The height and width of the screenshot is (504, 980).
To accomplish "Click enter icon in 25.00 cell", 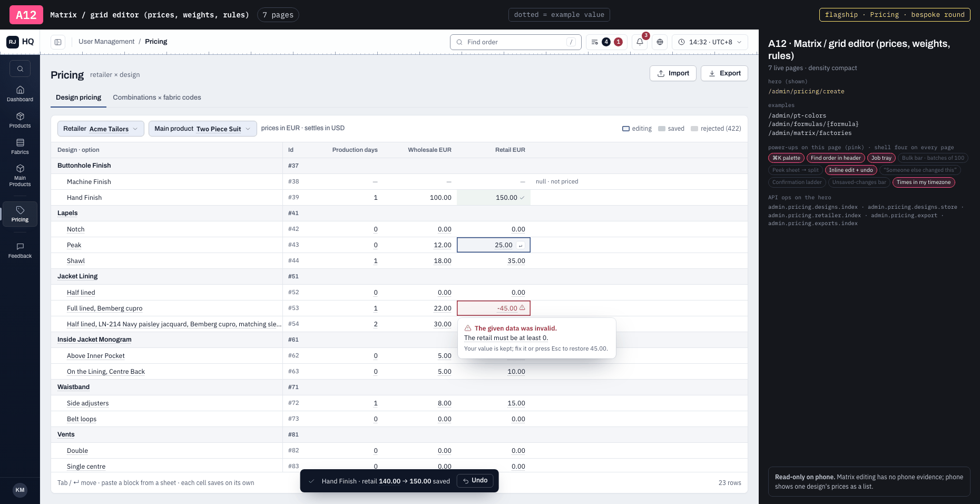I will coord(521,246).
